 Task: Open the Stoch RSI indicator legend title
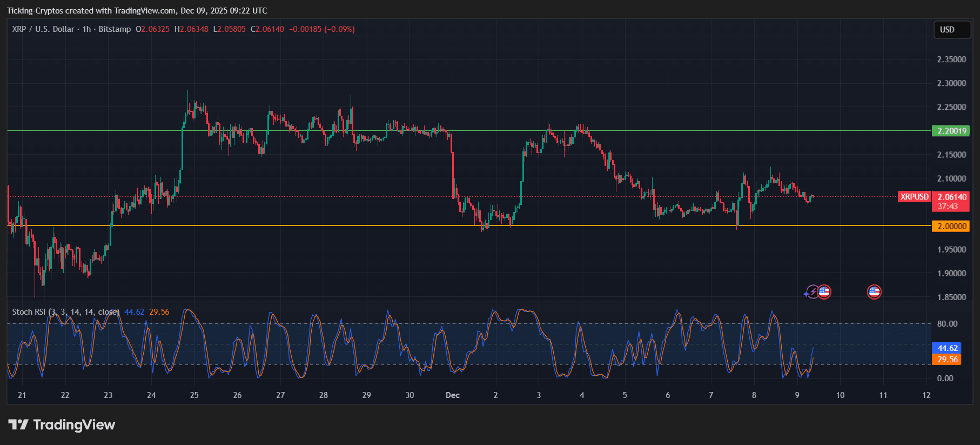(x=29, y=312)
